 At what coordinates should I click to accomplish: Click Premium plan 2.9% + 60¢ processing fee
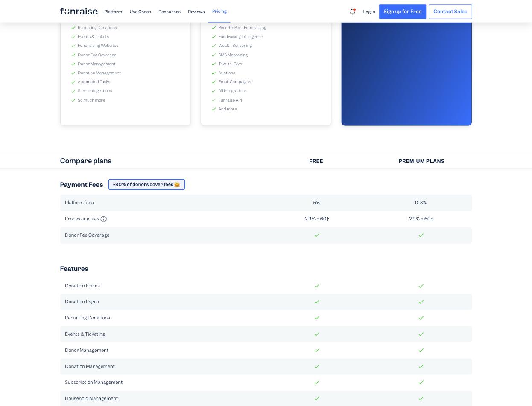(421, 219)
